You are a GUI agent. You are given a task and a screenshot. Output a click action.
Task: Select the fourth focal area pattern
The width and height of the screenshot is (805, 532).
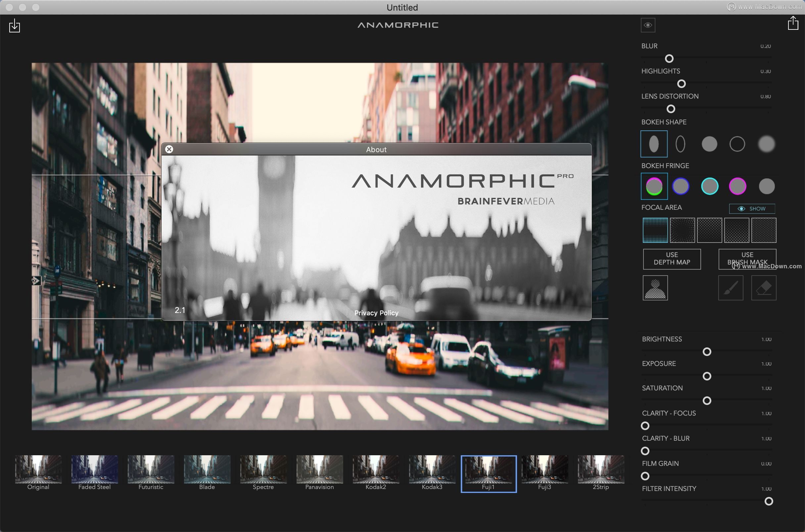tap(736, 230)
